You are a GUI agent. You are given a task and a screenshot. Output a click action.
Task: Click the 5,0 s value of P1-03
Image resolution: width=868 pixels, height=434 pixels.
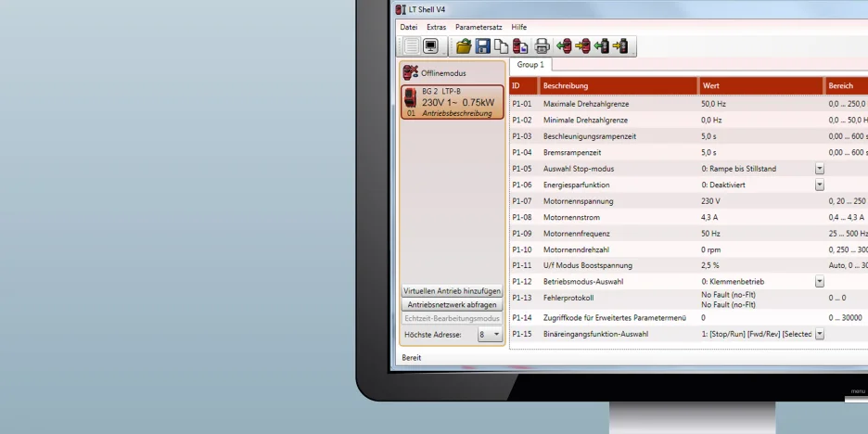708,136
